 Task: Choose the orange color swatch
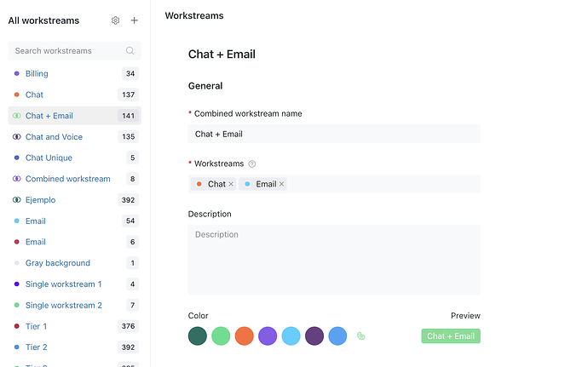click(245, 336)
